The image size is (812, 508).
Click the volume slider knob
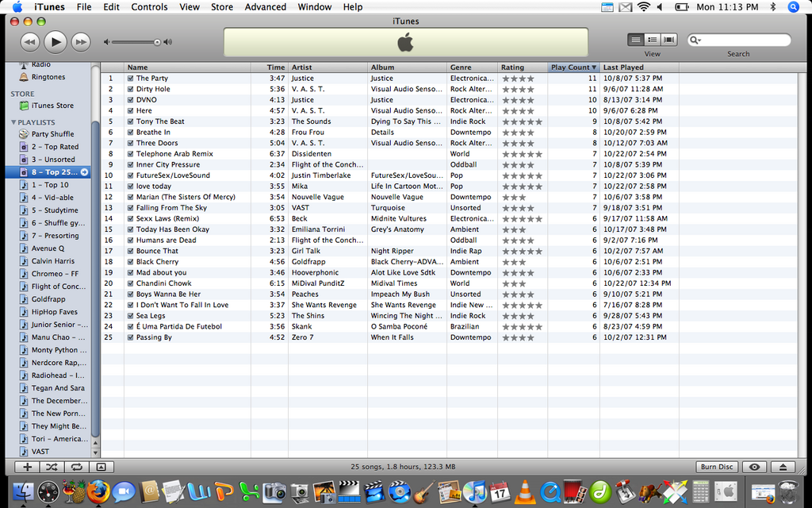pyautogui.click(x=157, y=42)
